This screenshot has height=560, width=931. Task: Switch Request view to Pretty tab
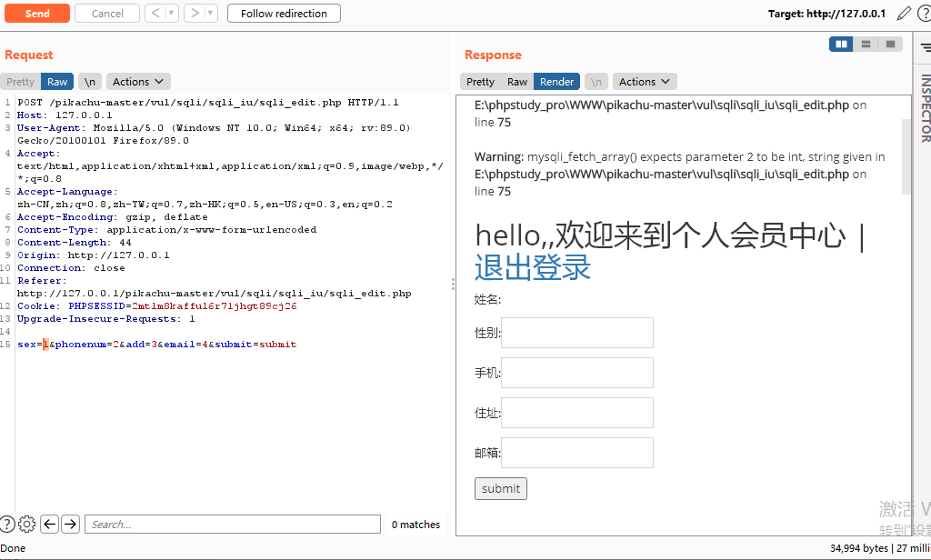coord(20,82)
